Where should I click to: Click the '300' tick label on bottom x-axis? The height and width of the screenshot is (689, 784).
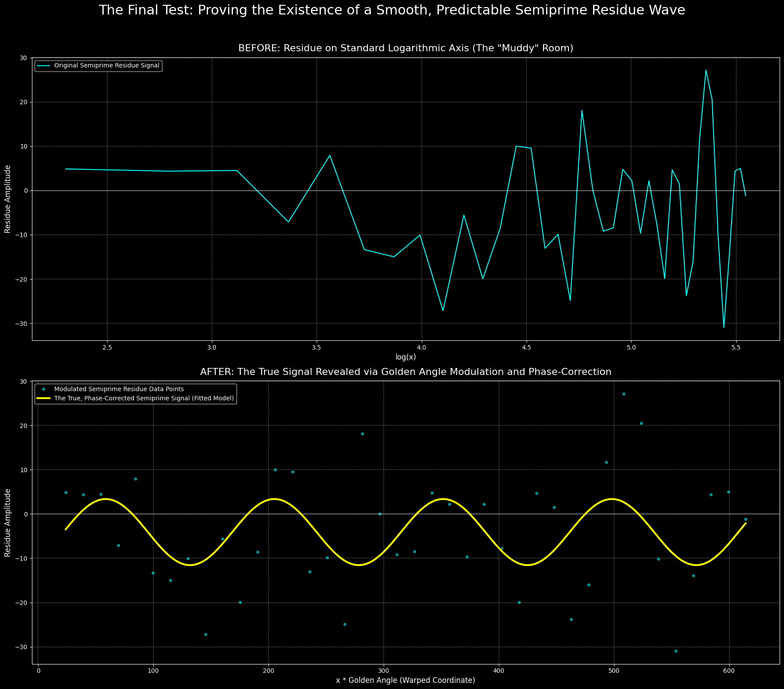tap(383, 671)
